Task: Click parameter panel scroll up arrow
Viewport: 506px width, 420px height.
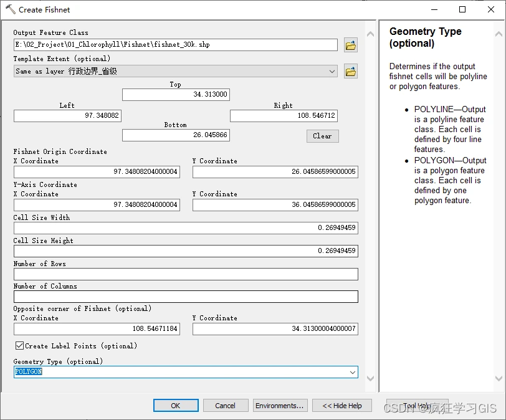Action: coord(370,34)
